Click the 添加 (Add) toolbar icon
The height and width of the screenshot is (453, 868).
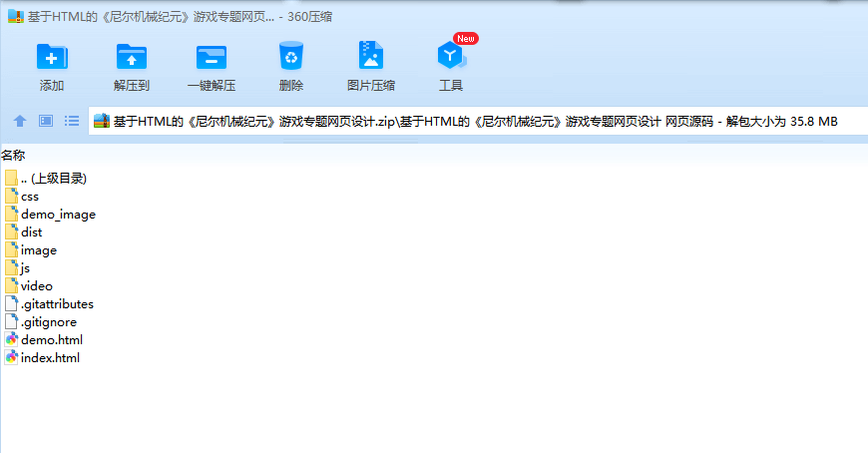(52, 57)
